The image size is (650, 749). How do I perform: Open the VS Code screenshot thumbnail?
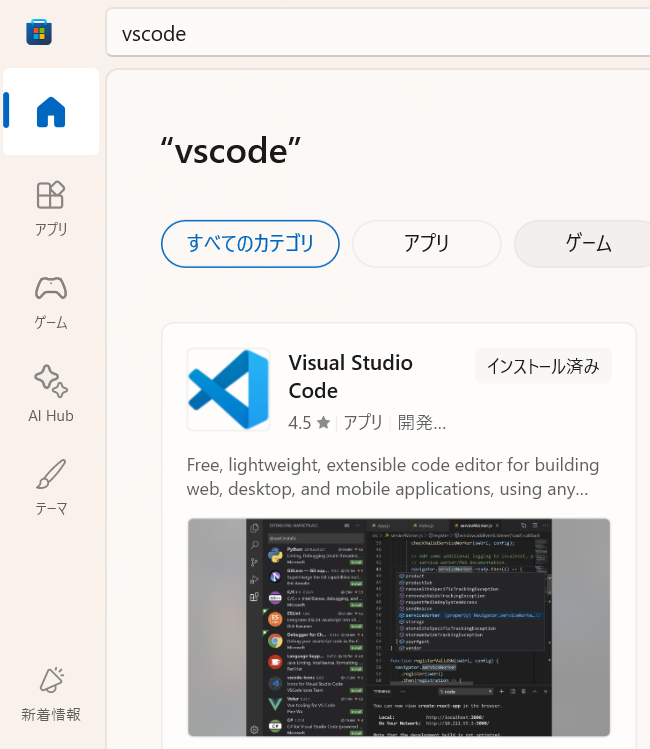click(x=399, y=627)
